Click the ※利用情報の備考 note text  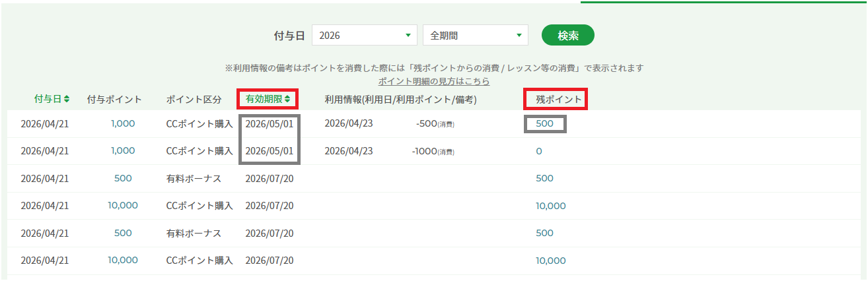click(x=434, y=68)
